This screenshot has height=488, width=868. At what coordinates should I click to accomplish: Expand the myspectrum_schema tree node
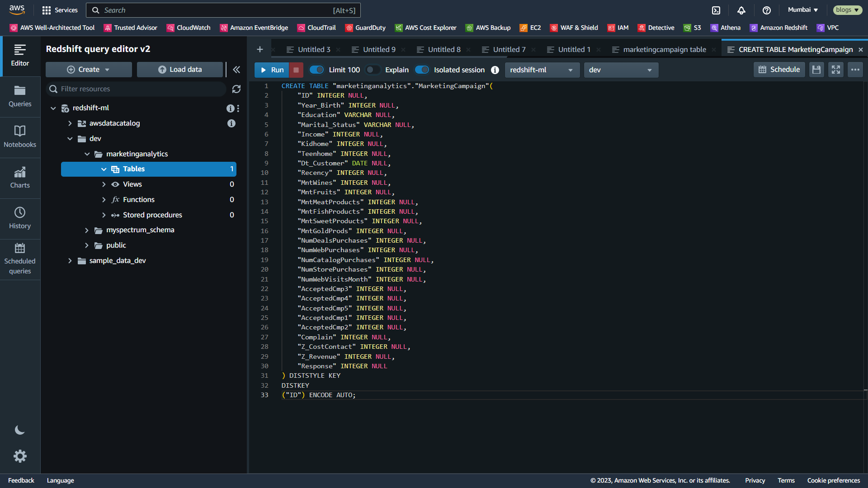pyautogui.click(x=87, y=230)
